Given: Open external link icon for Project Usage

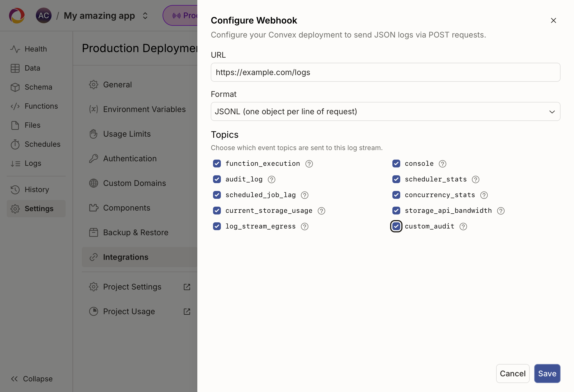Looking at the screenshot, I should [187, 312].
